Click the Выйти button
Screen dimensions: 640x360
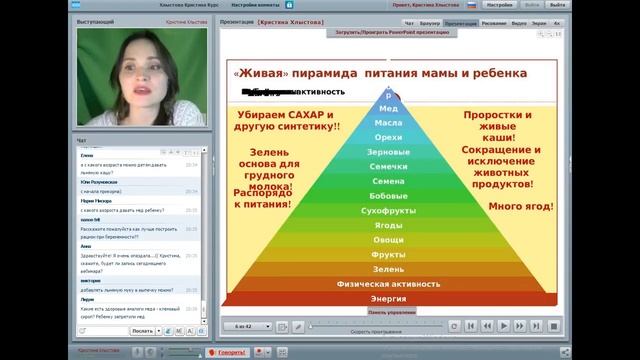pyautogui.click(x=557, y=5)
